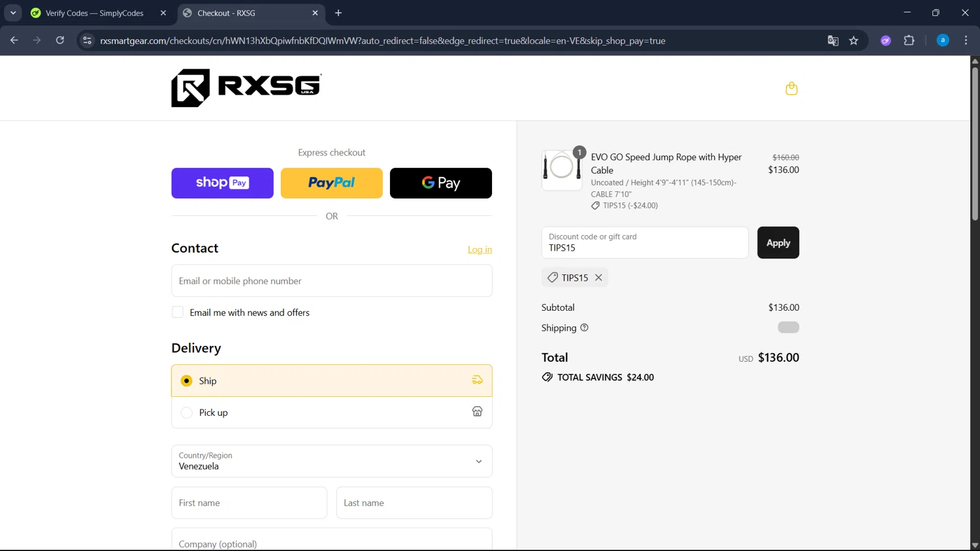Click the browser address bar URL

[383, 40]
